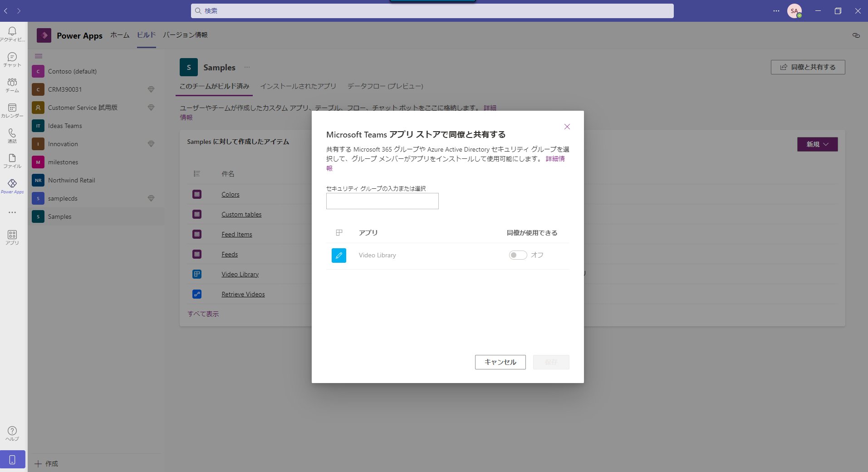The image size is (868, 472).
Task: Click the 同僚と共有する button
Action: pyautogui.click(x=808, y=67)
